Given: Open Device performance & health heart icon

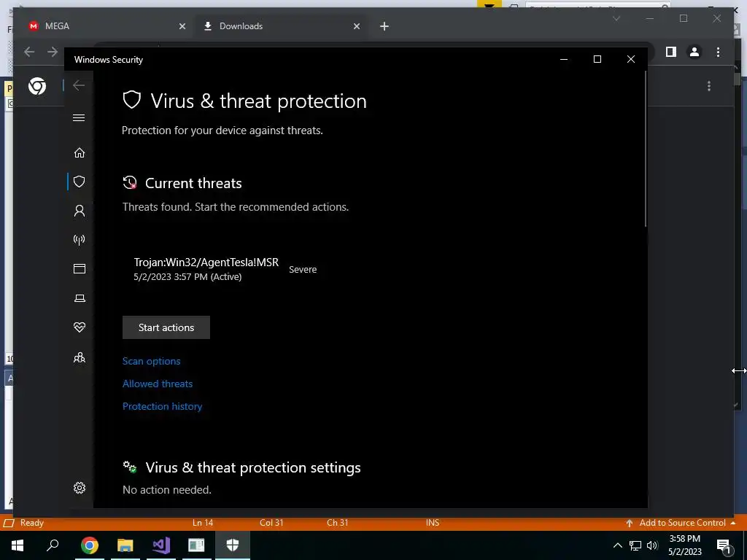Looking at the screenshot, I should (x=79, y=327).
